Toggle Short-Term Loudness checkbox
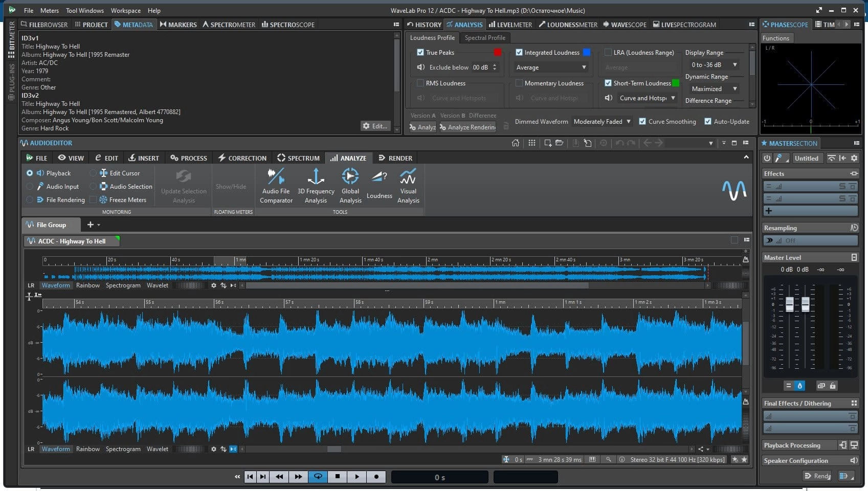This screenshot has width=868, height=491. pyautogui.click(x=608, y=83)
